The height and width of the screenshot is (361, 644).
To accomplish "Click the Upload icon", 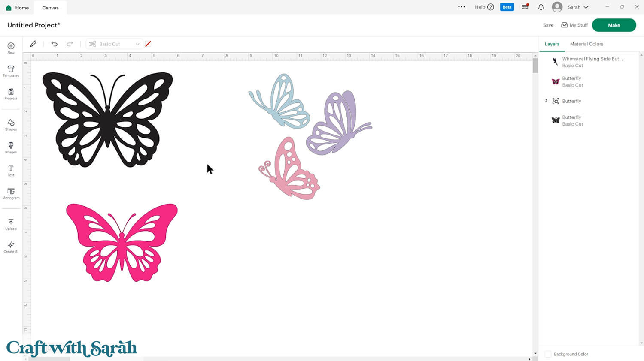I will (11, 222).
